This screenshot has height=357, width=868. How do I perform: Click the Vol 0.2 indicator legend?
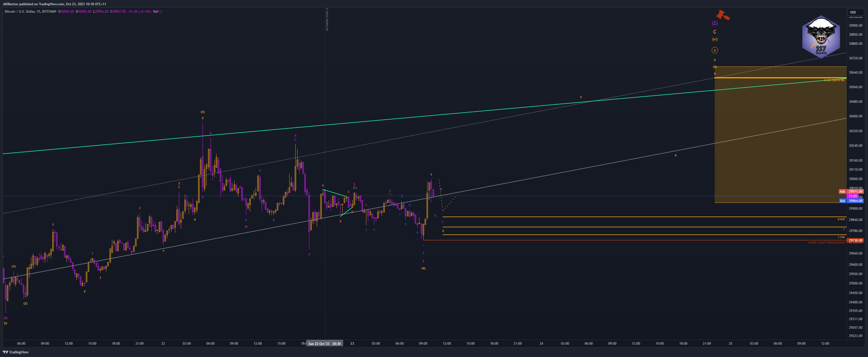pyautogui.click(x=157, y=12)
